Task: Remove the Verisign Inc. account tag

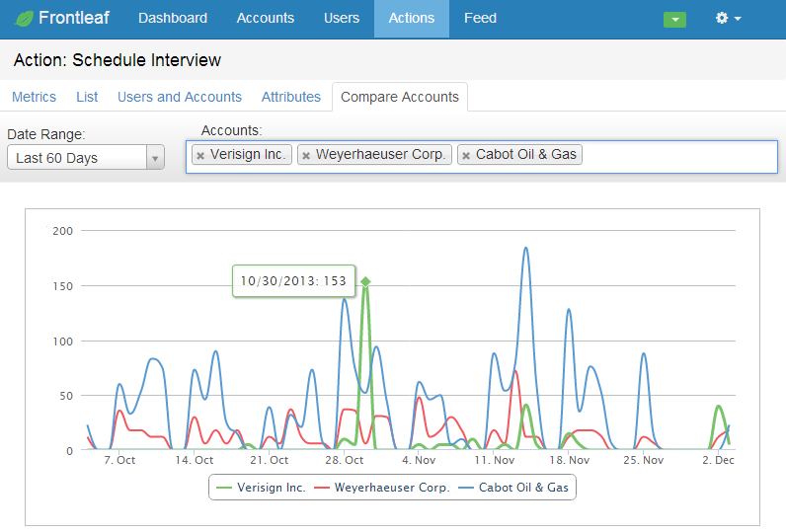Action: tap(200, 155)
